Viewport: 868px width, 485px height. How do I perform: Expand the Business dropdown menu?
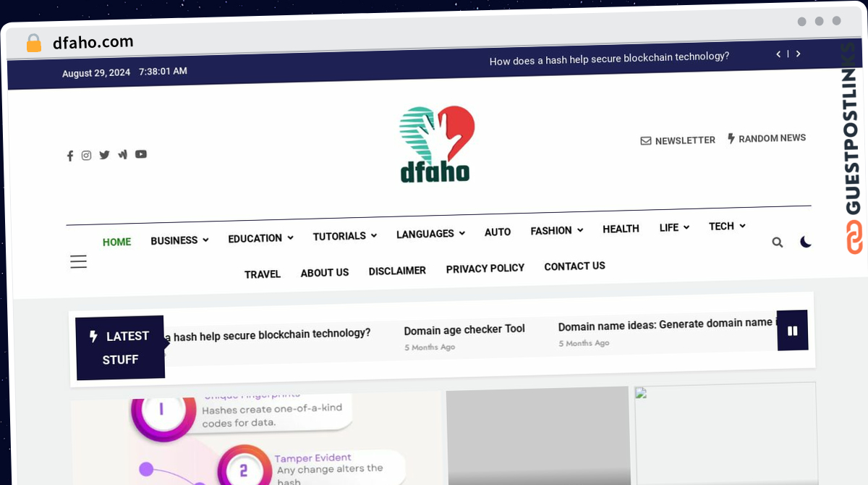pos(179,240)
